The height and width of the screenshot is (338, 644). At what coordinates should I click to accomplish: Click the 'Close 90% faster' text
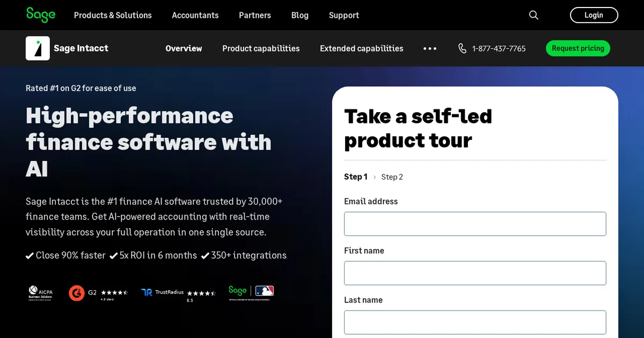click(71, 255)
